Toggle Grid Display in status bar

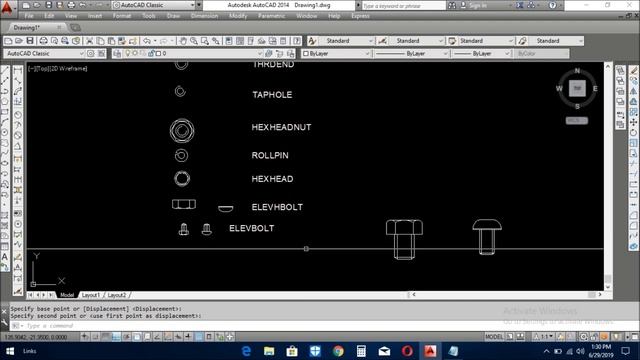105,337
